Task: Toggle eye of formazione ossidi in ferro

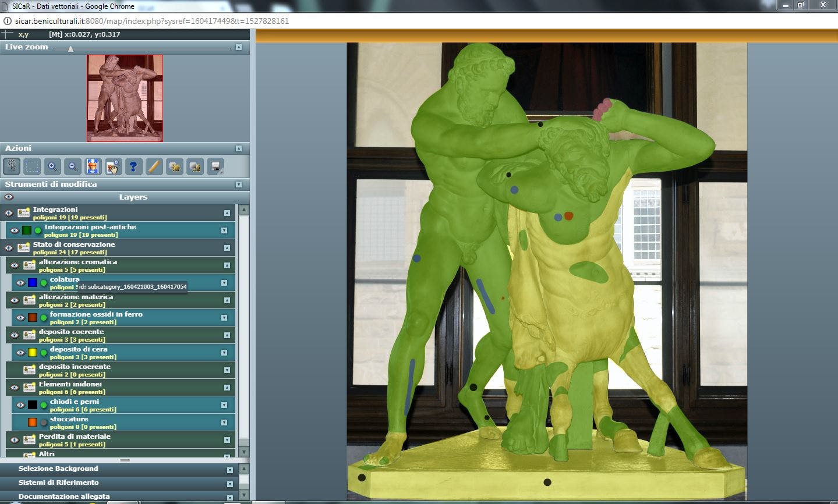Action: pyautogui.click(x=20, y=318)
